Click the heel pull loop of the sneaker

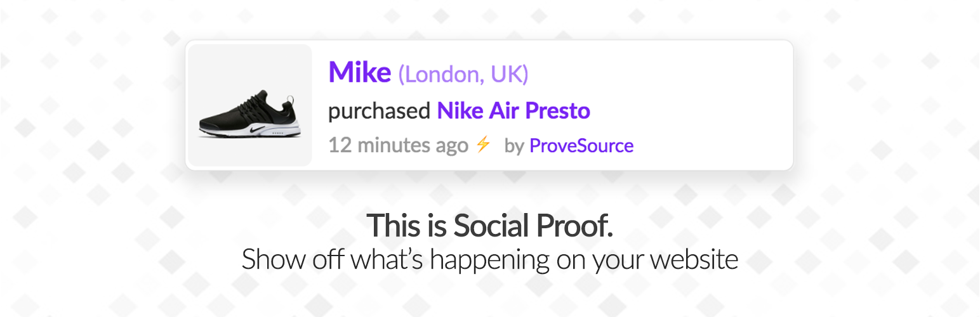pyautogui.click(x=291, y=100)
